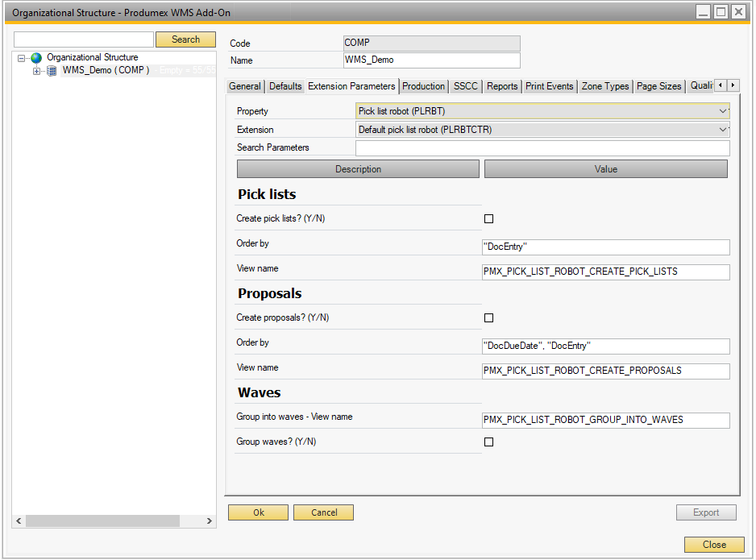Click the Ok button
The height and width of the screenshot is (560, 756).
pyautogui.click(x=258, y=512)
